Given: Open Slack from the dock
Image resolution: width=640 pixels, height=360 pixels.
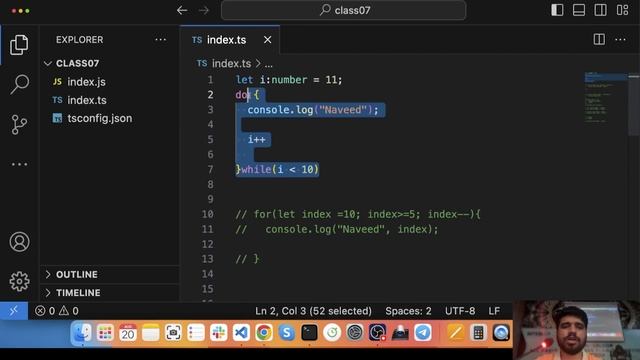Looking at the screenshot, I should click(x=219, y=333).
